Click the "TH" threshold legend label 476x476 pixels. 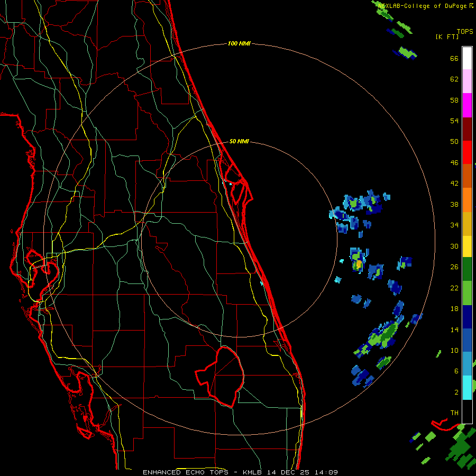[454, 413]
